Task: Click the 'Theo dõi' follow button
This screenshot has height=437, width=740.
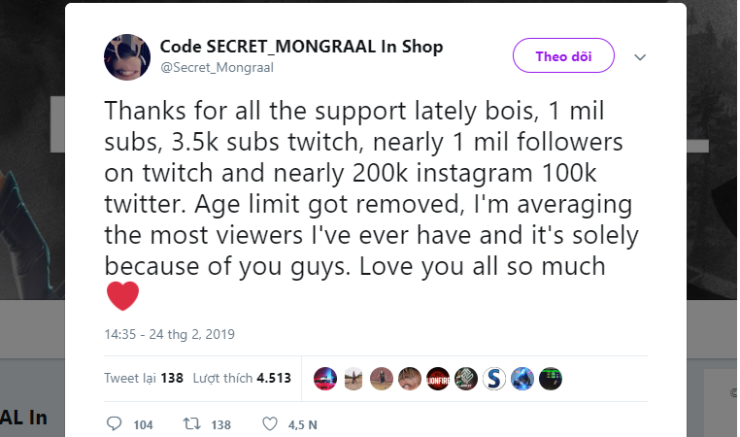Action: tap(563, 56)
